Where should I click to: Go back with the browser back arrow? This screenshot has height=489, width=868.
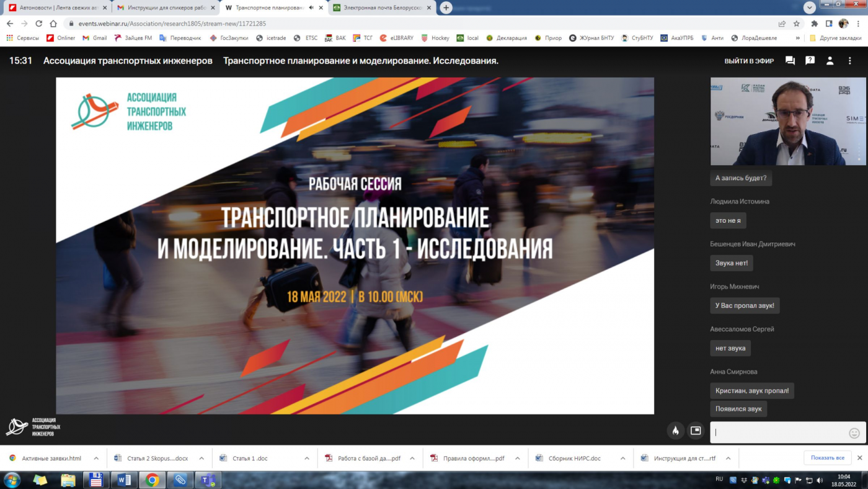[x=10, y=24]
